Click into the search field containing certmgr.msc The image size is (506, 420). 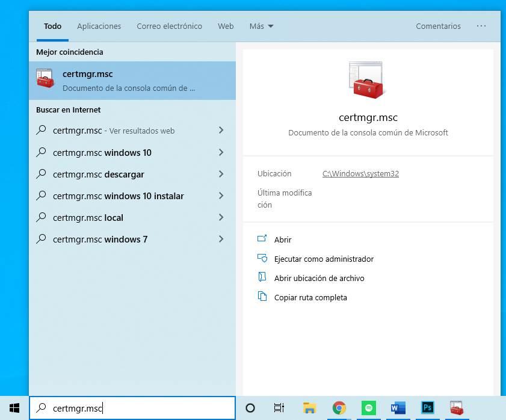132,408
